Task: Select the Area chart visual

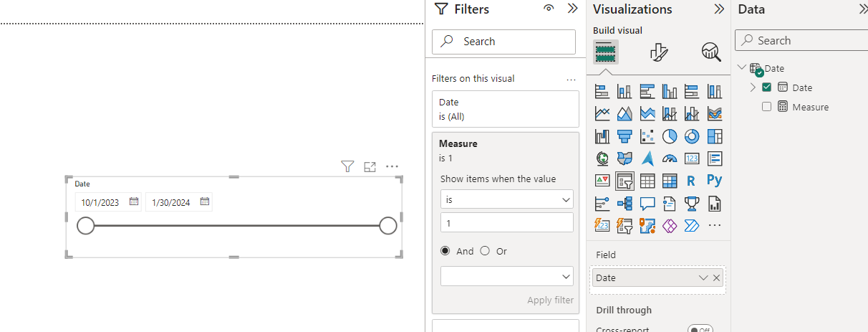Action: [x=625, y=113]
